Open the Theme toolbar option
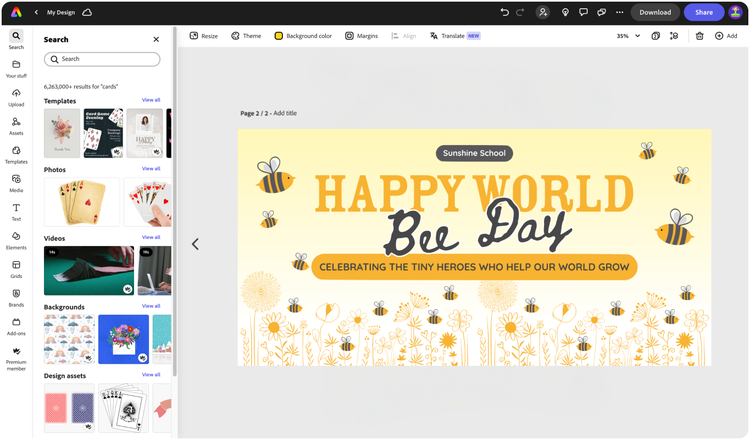750x440 pixels. click(245, 36)
